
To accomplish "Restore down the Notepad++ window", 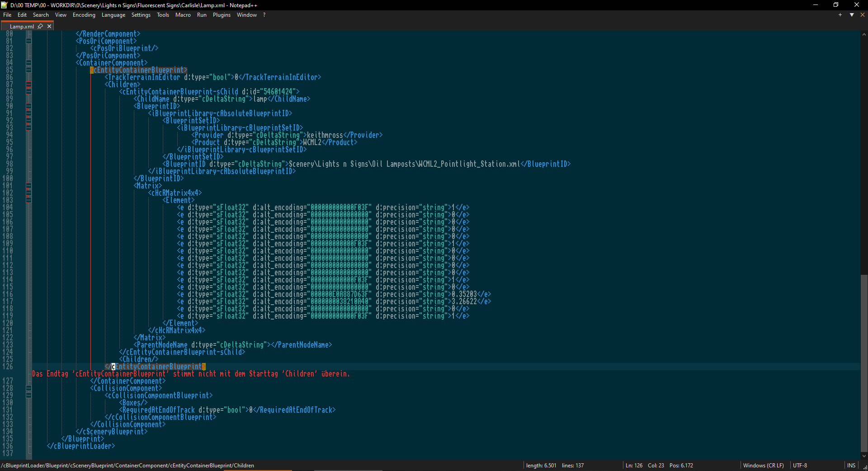I will coord(836,5).
